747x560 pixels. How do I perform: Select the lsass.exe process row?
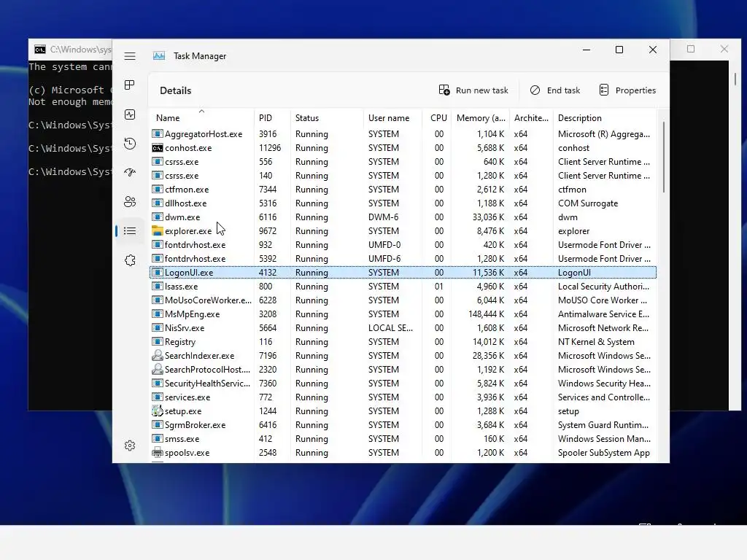403,286
